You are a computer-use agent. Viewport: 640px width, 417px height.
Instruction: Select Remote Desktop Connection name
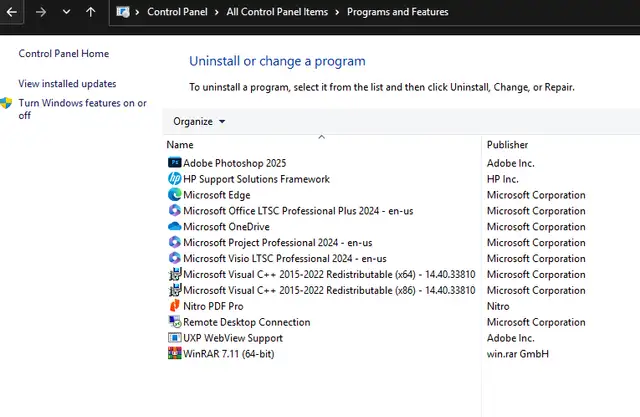pyautogui.click(x=247, y=322)
